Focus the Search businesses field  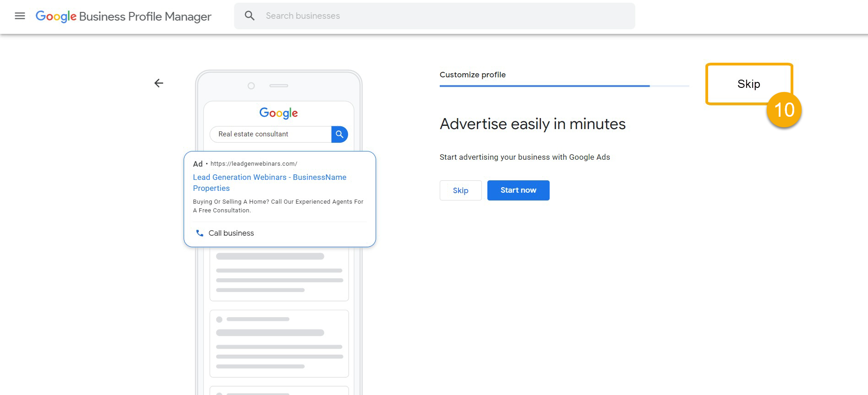coord(434,16)
